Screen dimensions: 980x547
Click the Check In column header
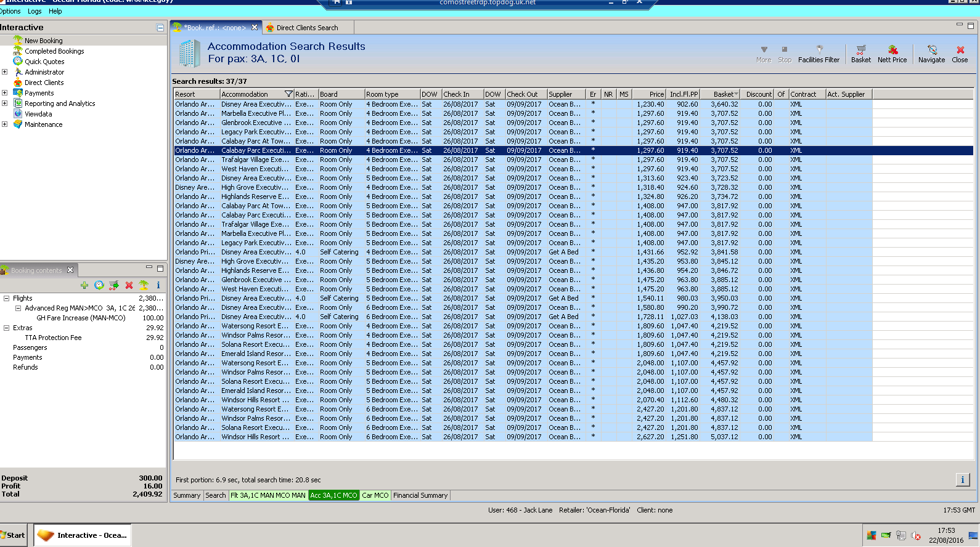[462, 94]
